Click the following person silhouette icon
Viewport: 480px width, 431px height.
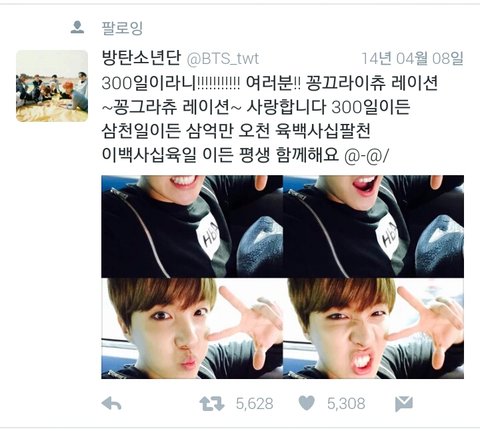click(x=77, y=27)
